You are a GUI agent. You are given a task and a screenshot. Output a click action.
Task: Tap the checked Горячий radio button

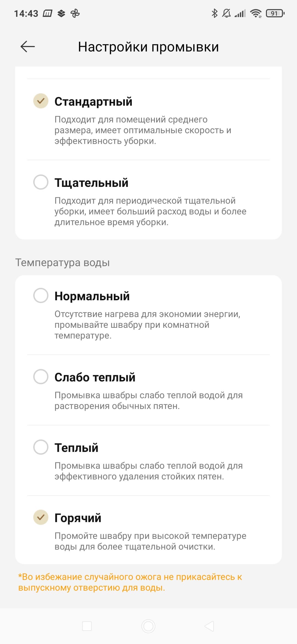coord(41,517)
